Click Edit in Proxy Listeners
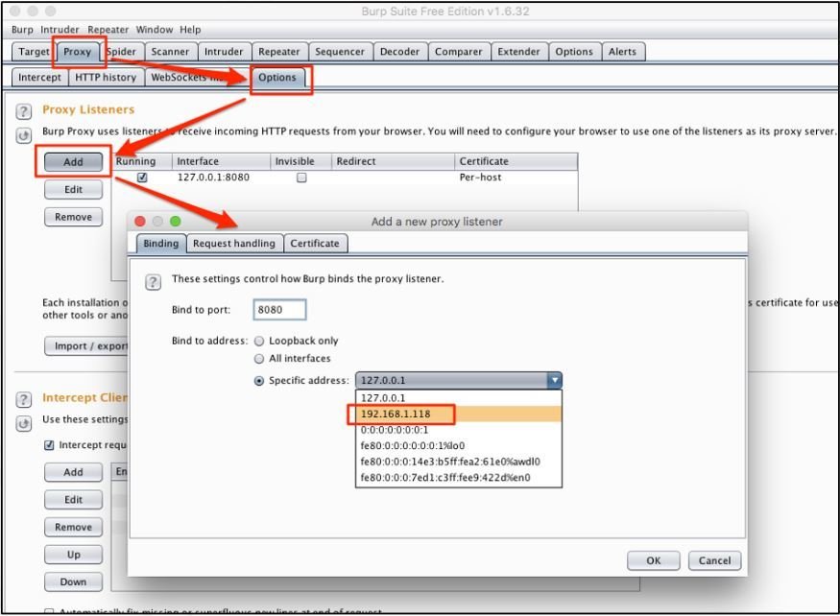The height and width of the screenshot is (616, 840). (x=73, y=190)
